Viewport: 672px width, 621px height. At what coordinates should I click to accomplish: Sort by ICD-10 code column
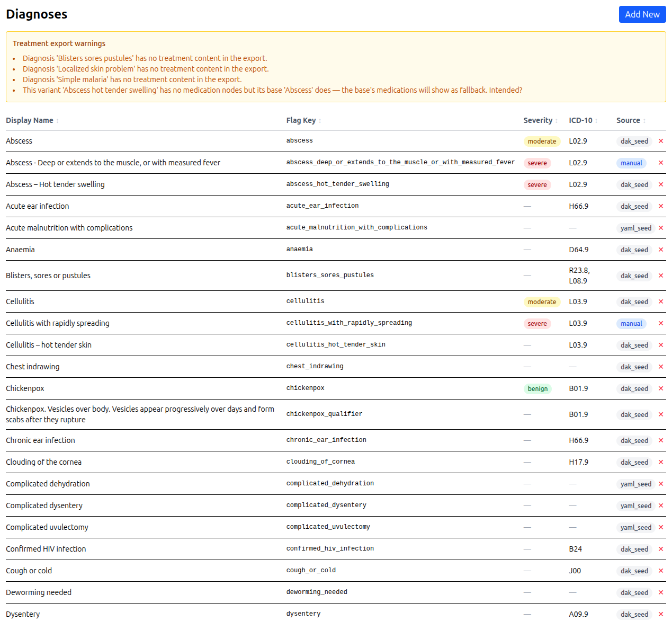coord(583,120)
